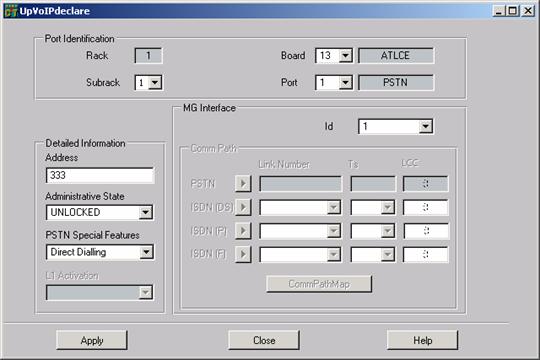The height and width of the screenshot is (360, 540).
Task: Click the Address field containing 333
Action: (100, 175)
